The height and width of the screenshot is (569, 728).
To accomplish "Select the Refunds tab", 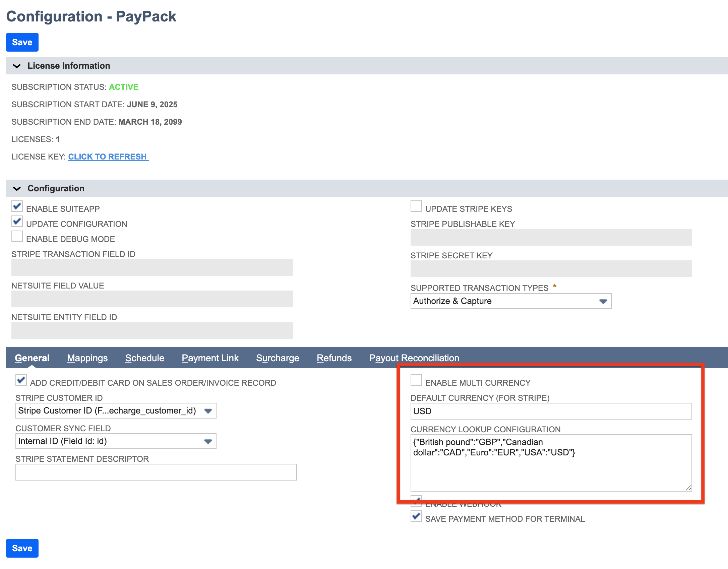I will pyautogui.click(x=334, y=358).
